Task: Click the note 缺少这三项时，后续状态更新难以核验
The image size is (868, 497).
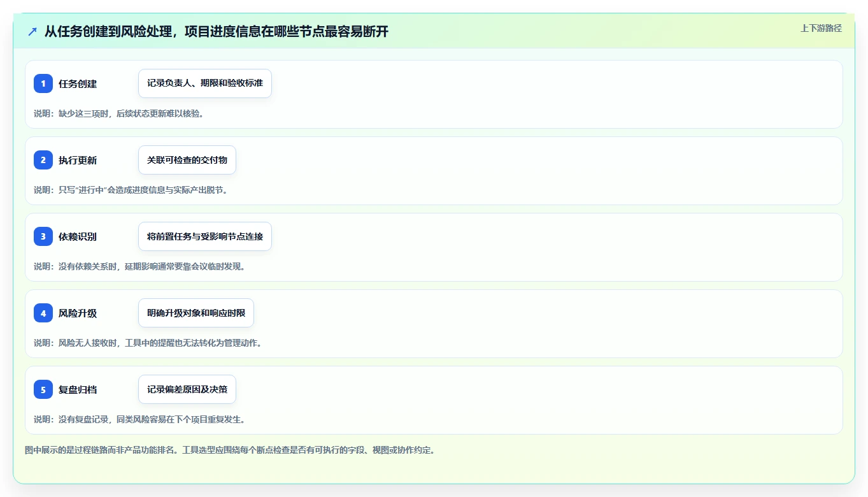Action: point(118,113)
